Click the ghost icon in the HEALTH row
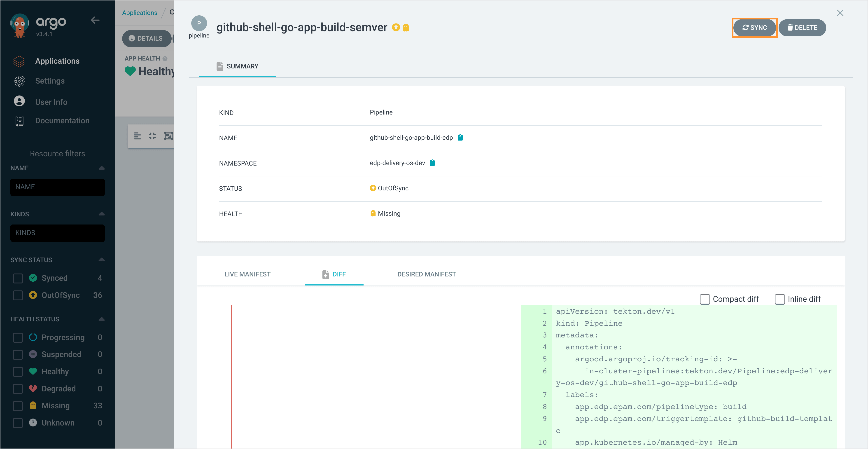Viewport: 868px width, 449px height. (373, 213)
